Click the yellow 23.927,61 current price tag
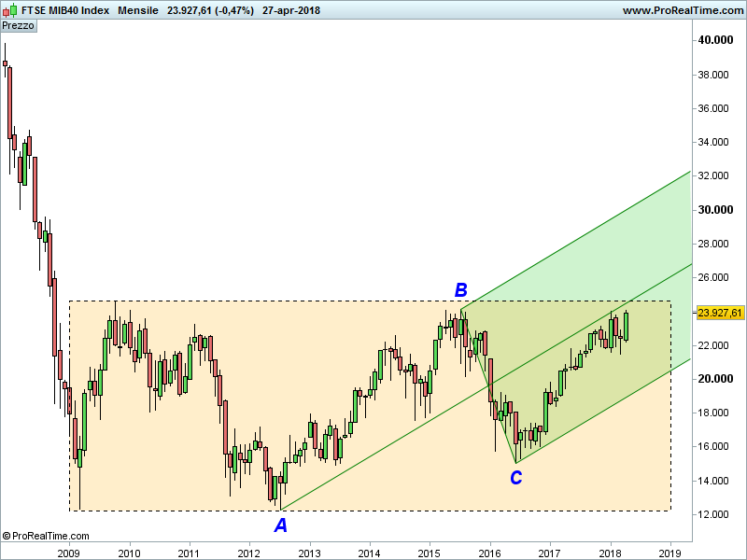Screen dimensions: 747x560 719,313
